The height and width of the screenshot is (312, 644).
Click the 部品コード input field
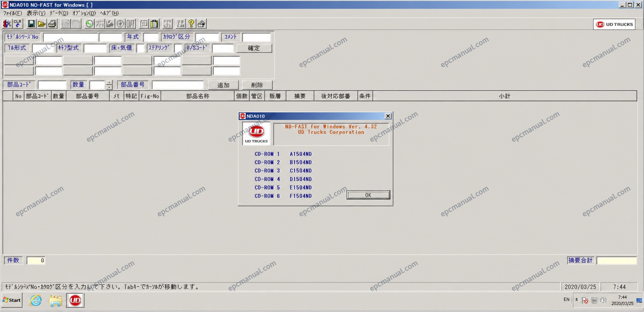coord(52,85)
